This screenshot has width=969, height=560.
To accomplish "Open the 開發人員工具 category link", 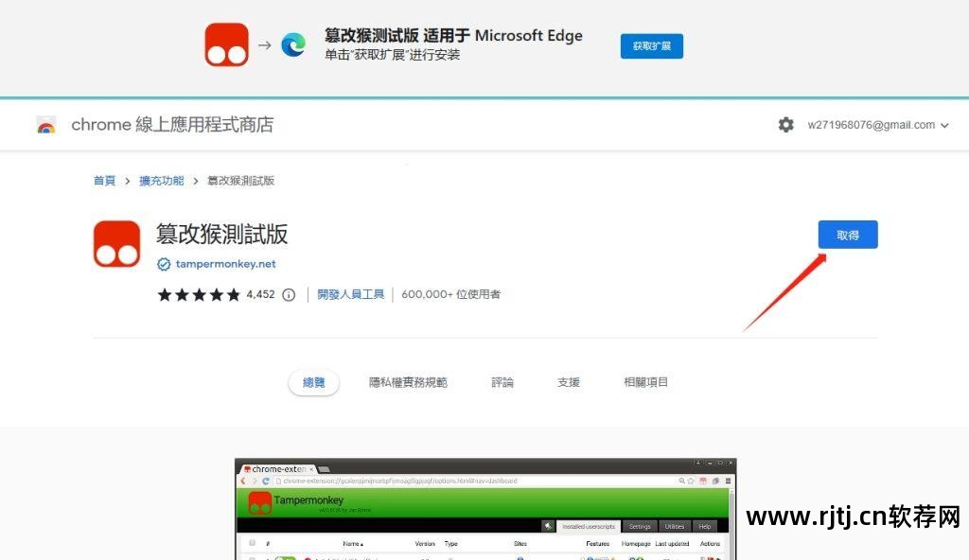I will click(x=350, y=294).
